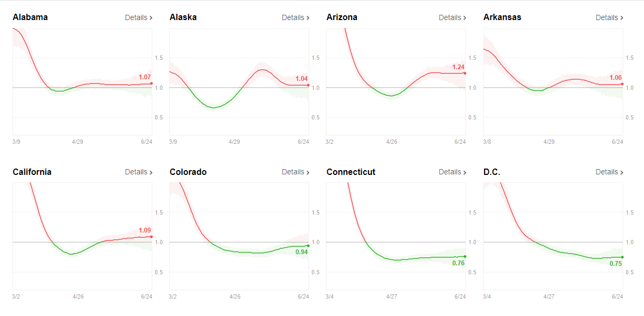Select the Connecticut state heading
The image size is (644, 316).
pos(351,172)
